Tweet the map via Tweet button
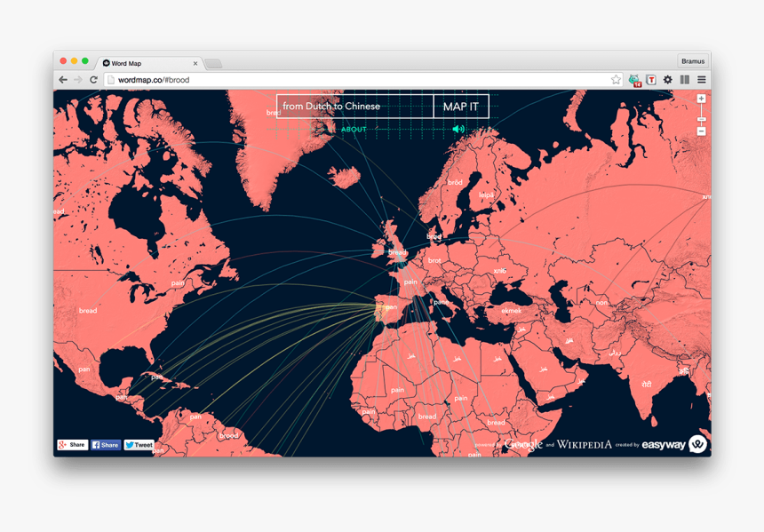 click(x=139, y=445)
